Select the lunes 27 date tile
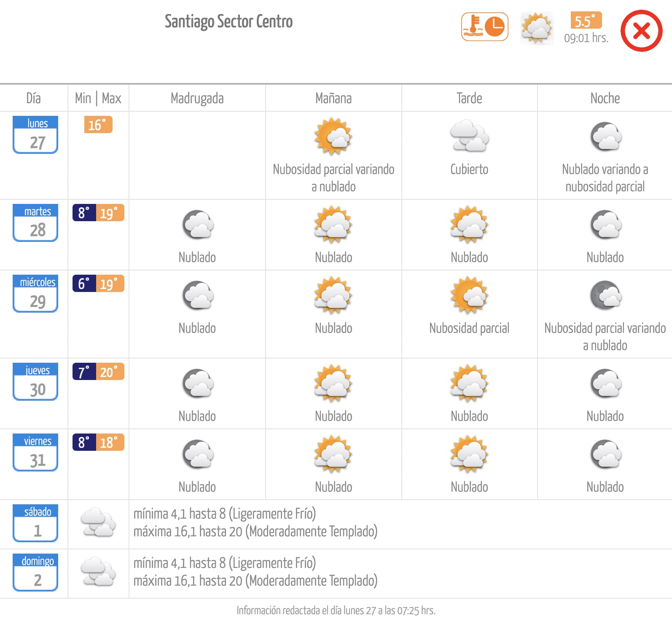Viewport: 672px width, 621px height. point(35,135)
